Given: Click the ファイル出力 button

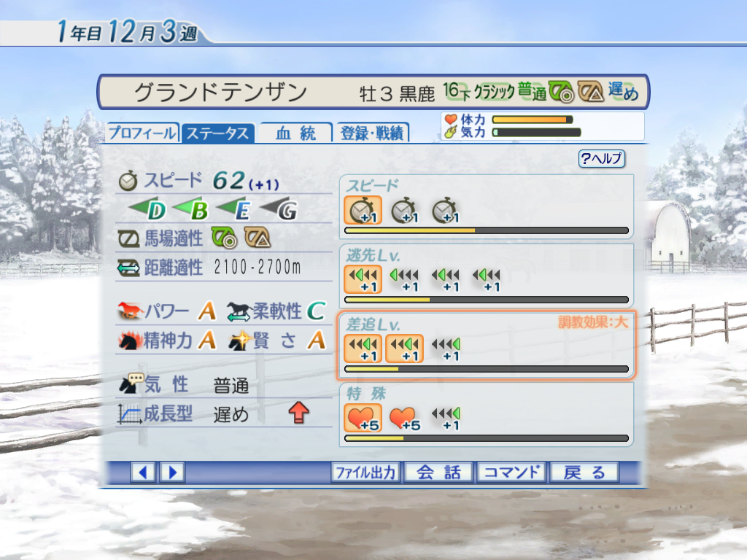Looking at the screenshot, I should [365, 472].
